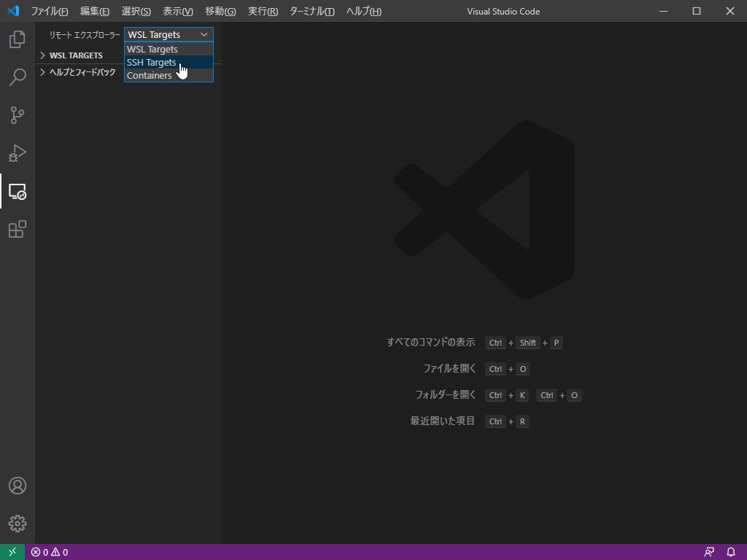Open the 実行(R) menu

(263, 11)
